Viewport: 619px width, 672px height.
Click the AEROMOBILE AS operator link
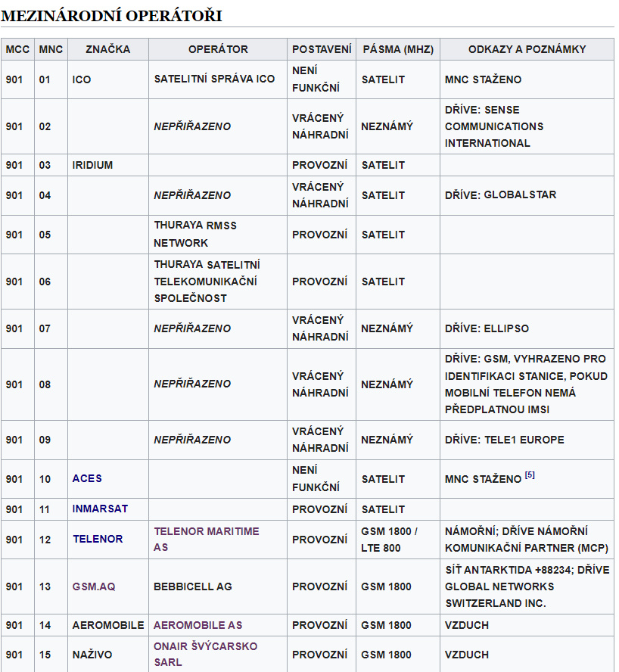point(198,625)
